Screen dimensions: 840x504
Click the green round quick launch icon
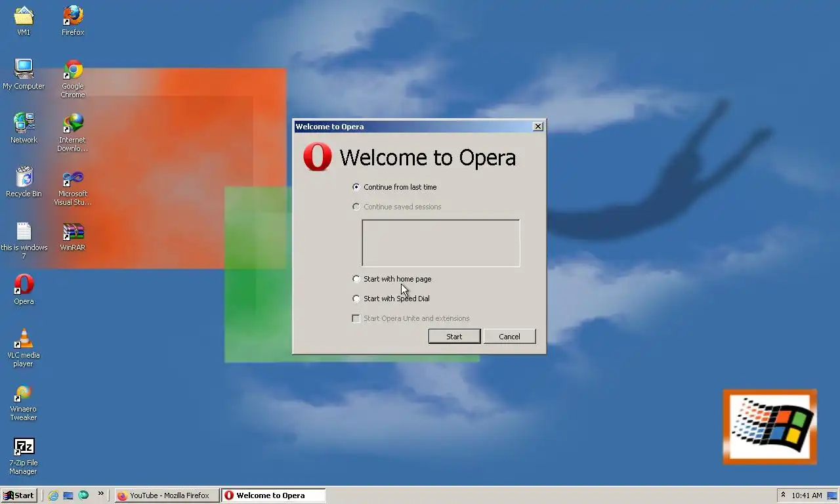[83, 495]
